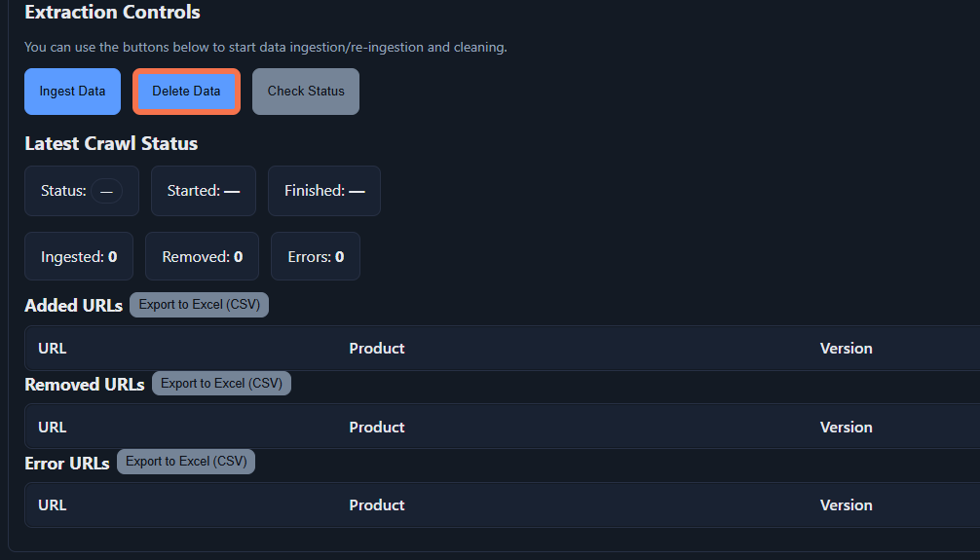Click Version column header in Added URLs table
This screenshot has height=560, width=980.
[846, 349]
